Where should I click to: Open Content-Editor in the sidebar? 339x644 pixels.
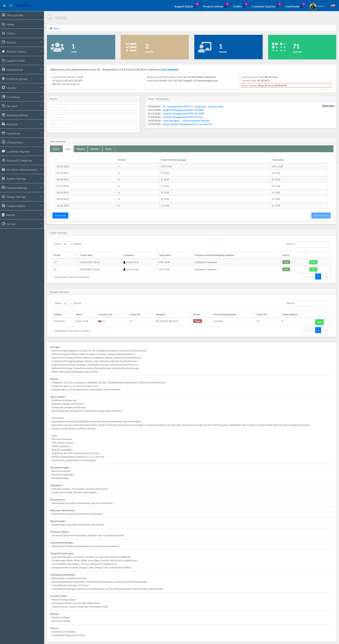pyautogui.click(x=22, y=206)
